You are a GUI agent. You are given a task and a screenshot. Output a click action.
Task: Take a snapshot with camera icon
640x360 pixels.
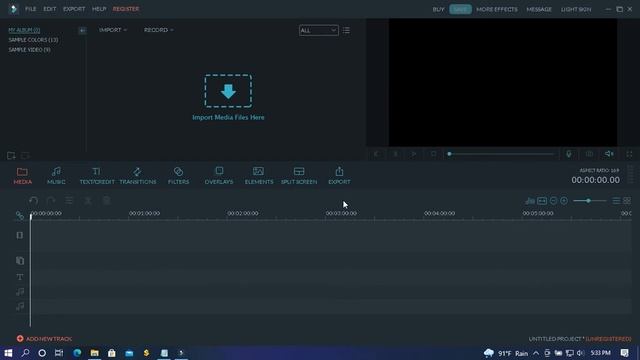pyautogui.click(x=589, y=154)
